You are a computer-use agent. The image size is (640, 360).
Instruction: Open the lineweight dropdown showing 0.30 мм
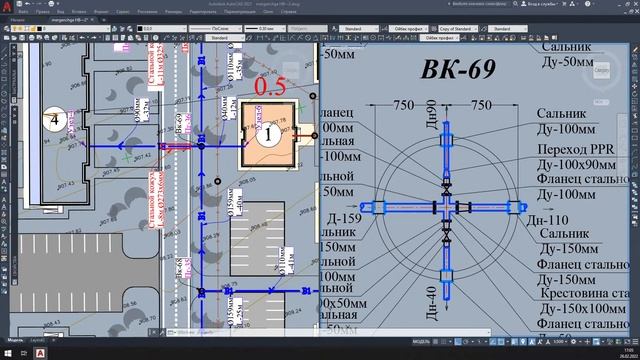pos(265,29)
